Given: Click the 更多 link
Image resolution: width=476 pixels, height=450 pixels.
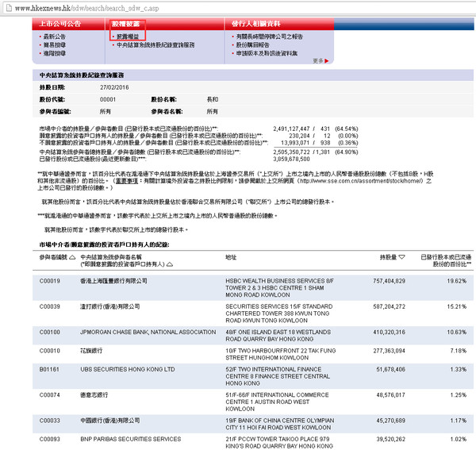Looking at the screenshot, I should pyautogui.click(x=318, y=61).
